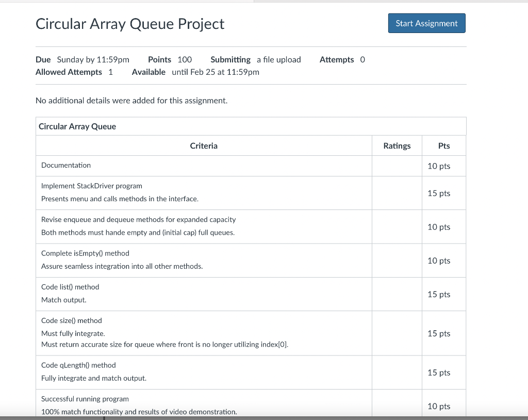Click the a file upload submission text
The width and height of the screenshot is (528, 420).
[278, 59]
